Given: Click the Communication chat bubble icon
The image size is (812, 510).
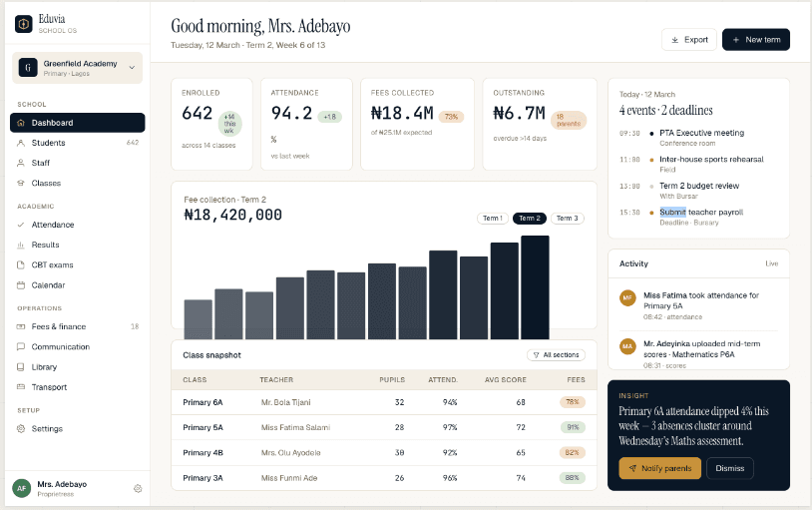Looking at the screenshot, I should pos(21,346).
